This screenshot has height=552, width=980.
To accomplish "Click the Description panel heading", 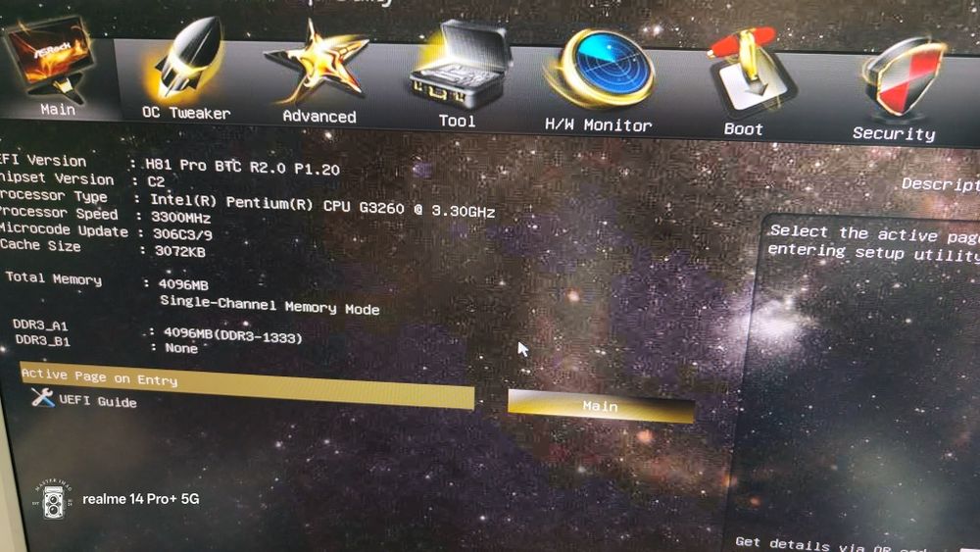I will click(941, 183).
